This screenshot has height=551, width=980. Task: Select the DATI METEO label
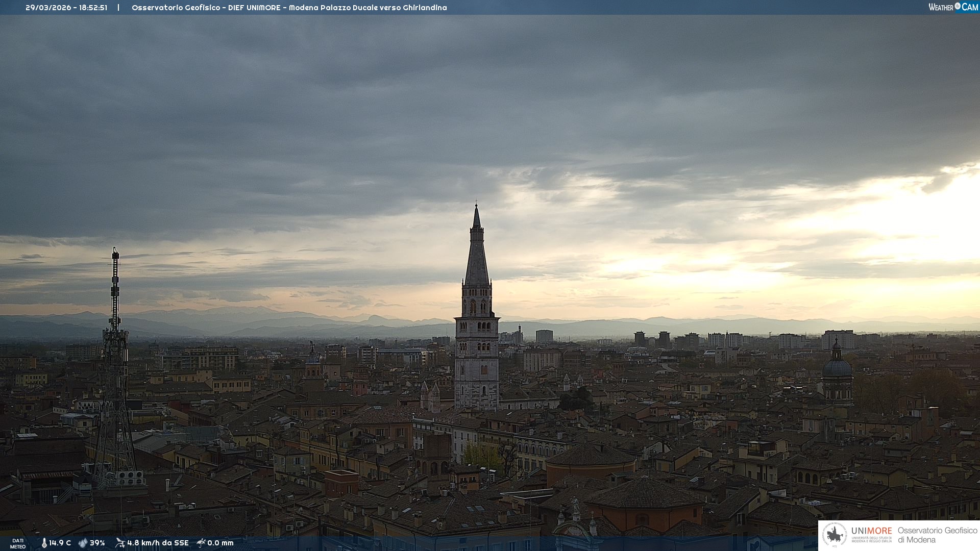pyautogui.click(x=18, y=544)
